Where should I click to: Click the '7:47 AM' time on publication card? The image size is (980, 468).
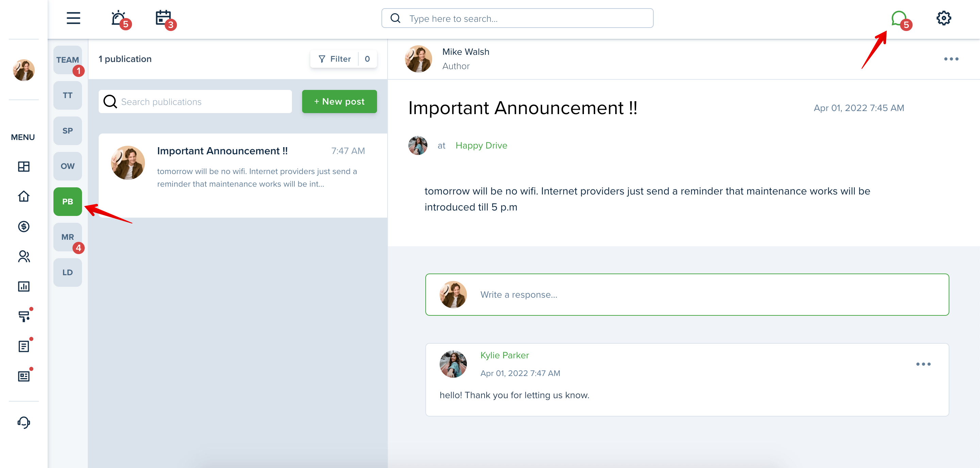click(x=348, y=151)
